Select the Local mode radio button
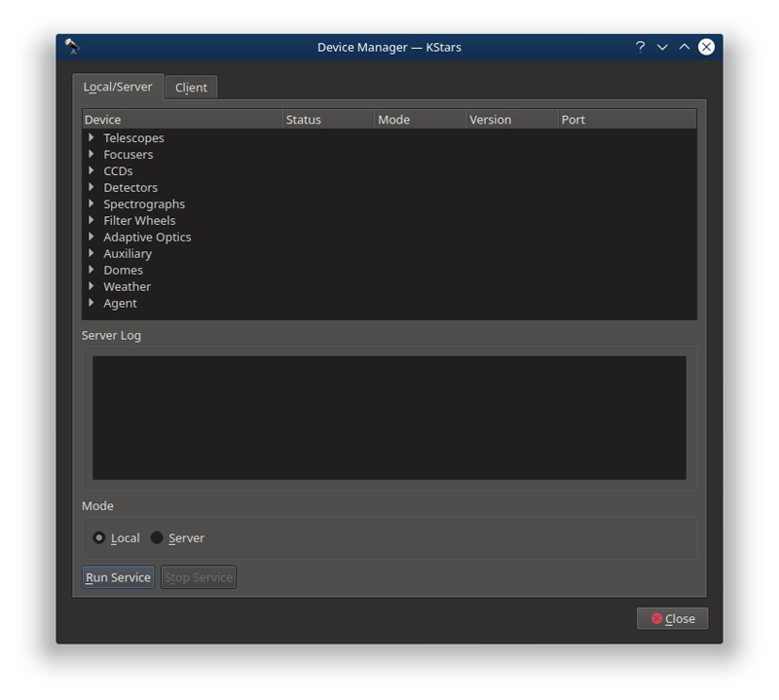Image resolution: width=779 pixels, height=700 pixels. point(98,537)
